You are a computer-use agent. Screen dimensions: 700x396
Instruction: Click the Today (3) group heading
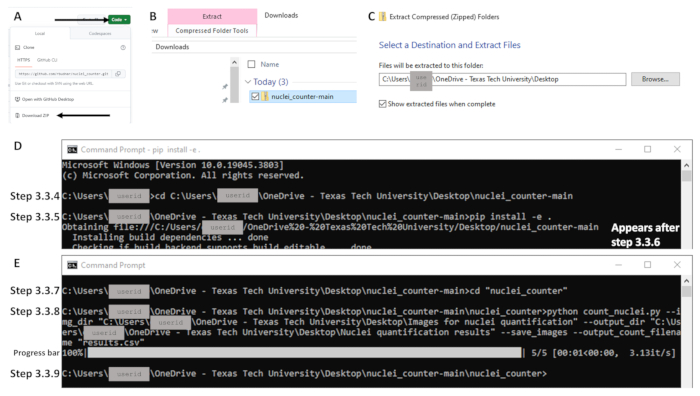(x=271, y=82)
